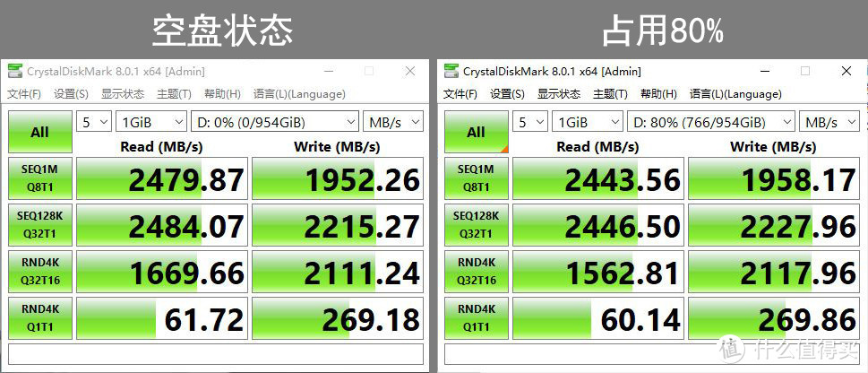The image size is (868, 373).
Task: Open 显示状态 menu in left window
Action: [123, 94]
